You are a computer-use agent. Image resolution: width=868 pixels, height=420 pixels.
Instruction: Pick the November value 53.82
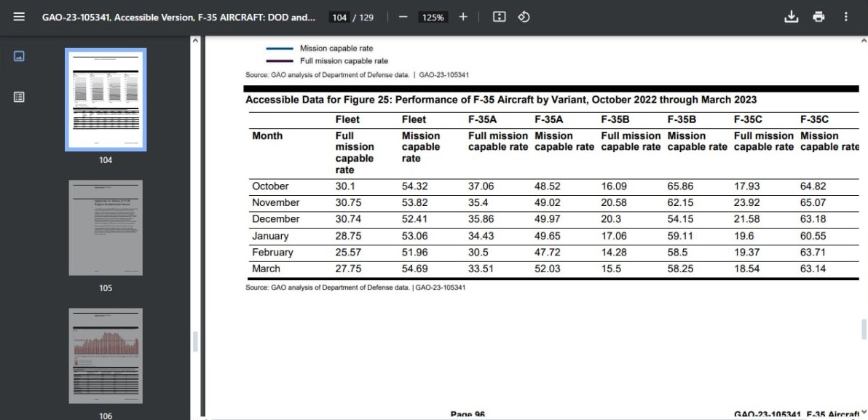[x=414, y=202]
